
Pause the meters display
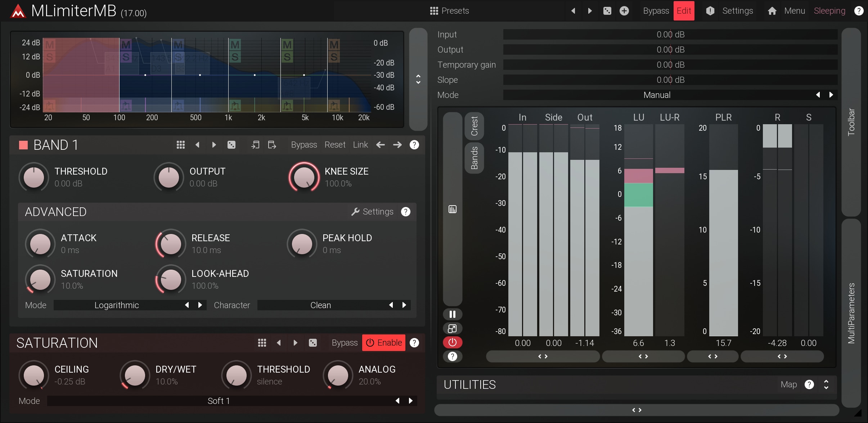click(452, 314)
